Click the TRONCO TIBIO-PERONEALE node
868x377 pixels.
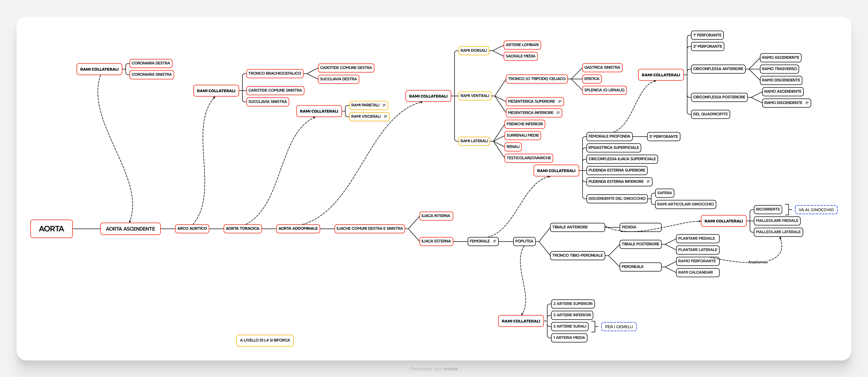pyautogui.click(x=578, y=256)
